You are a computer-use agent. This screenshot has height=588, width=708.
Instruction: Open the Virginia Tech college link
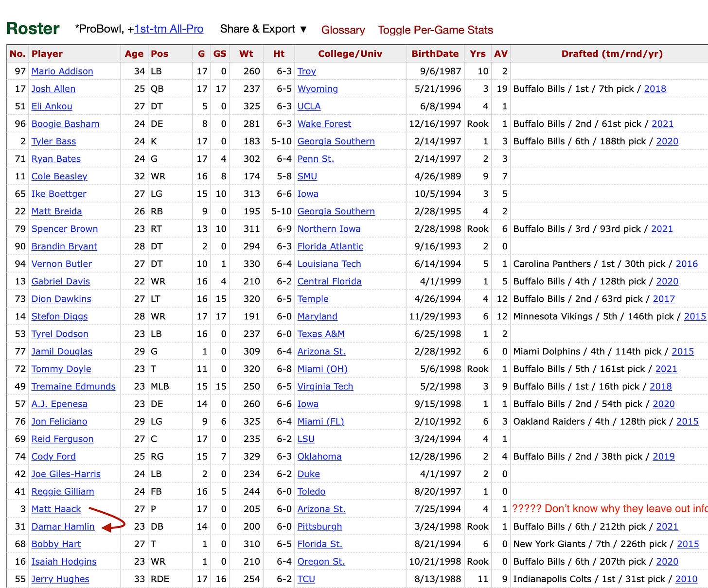click(325, 386)
